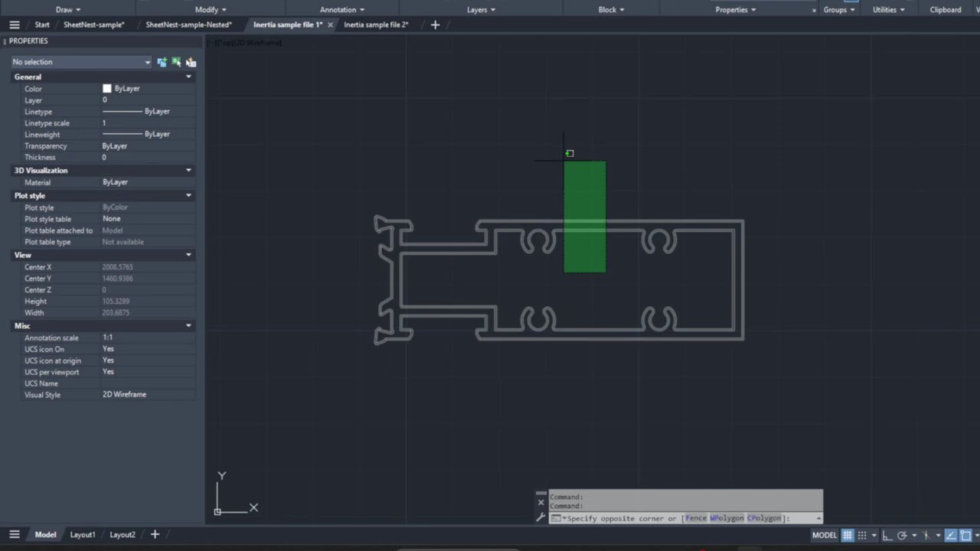Close the command line window
Screen dimensions: 980x551
click(x=541, y=502)
